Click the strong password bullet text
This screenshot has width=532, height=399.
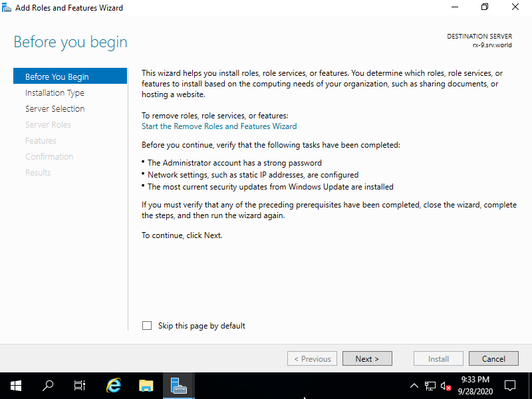pos(235,163)
